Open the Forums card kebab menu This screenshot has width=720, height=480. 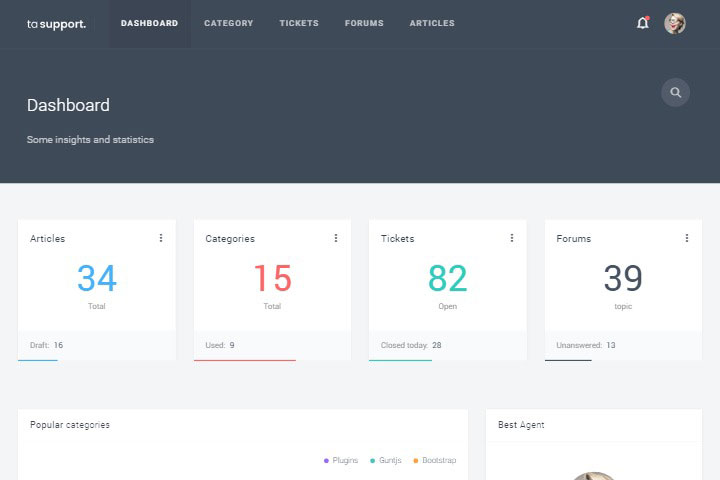[x=687, y=238]
